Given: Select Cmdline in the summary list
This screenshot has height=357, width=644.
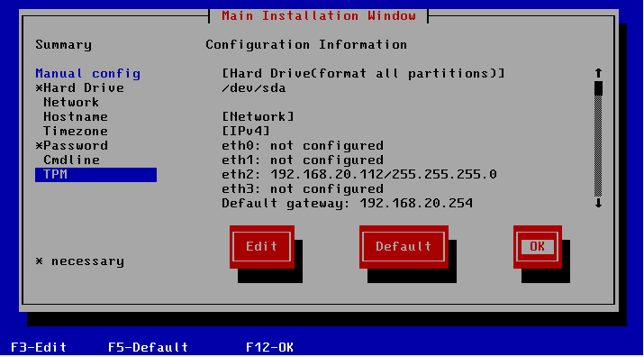Looking at the screenshot, I should pyautogui.click(x=71, y=160).
